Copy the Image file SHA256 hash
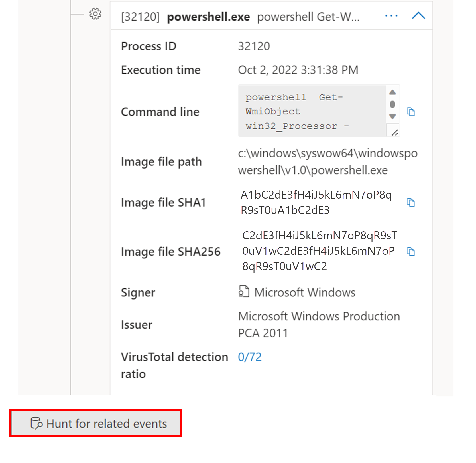 (411, 251)
